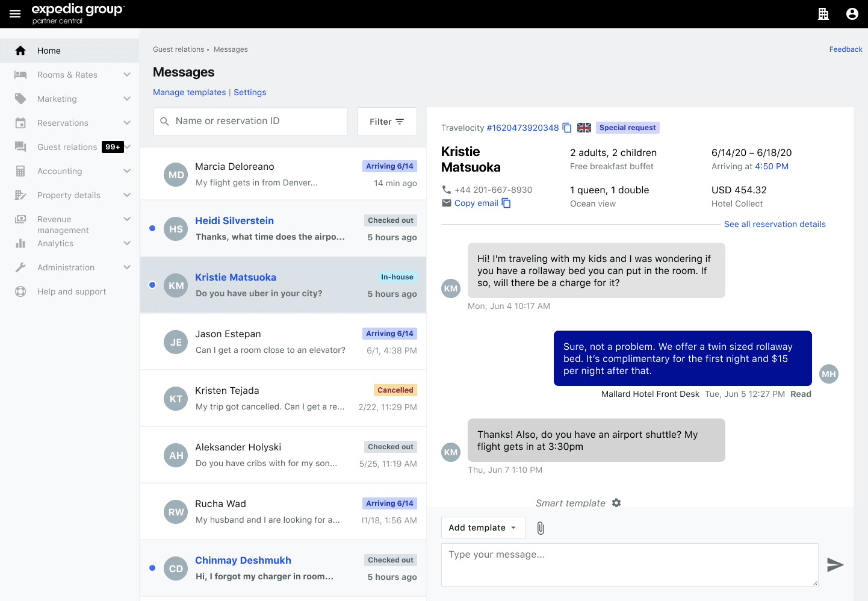Select Home in the sidebar
This screenshot has height=601, width=868.
click(69, 51)
